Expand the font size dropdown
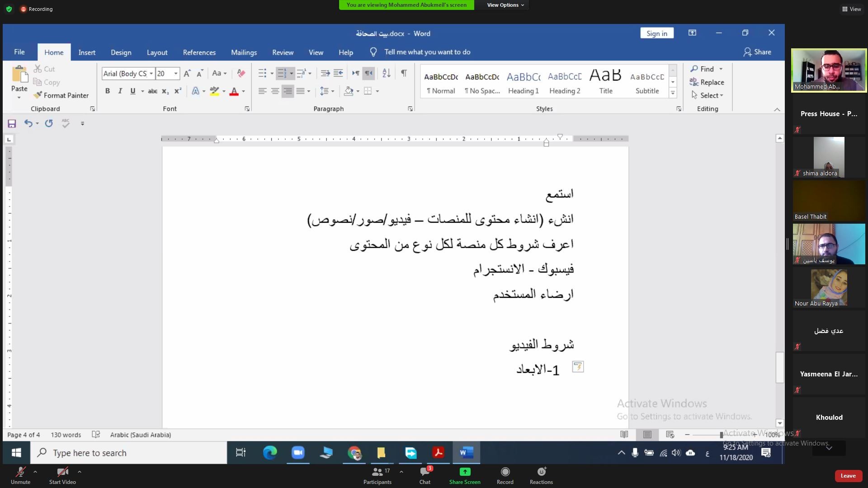Viewport: 868px width, 488px height. pos(176,74)
